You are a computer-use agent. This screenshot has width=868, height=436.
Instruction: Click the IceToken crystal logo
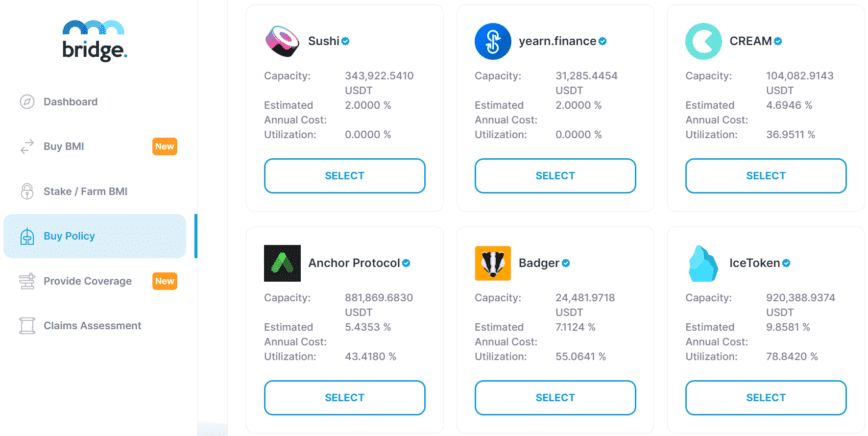703,263
